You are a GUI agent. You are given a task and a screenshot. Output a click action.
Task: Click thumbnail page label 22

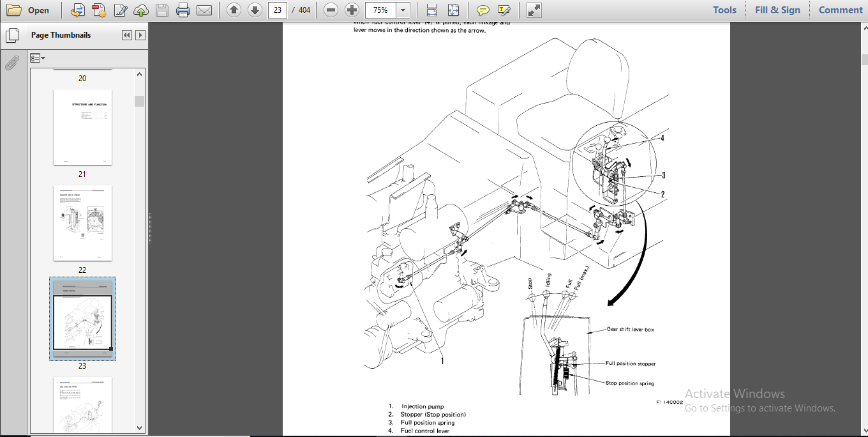(82, 270)
